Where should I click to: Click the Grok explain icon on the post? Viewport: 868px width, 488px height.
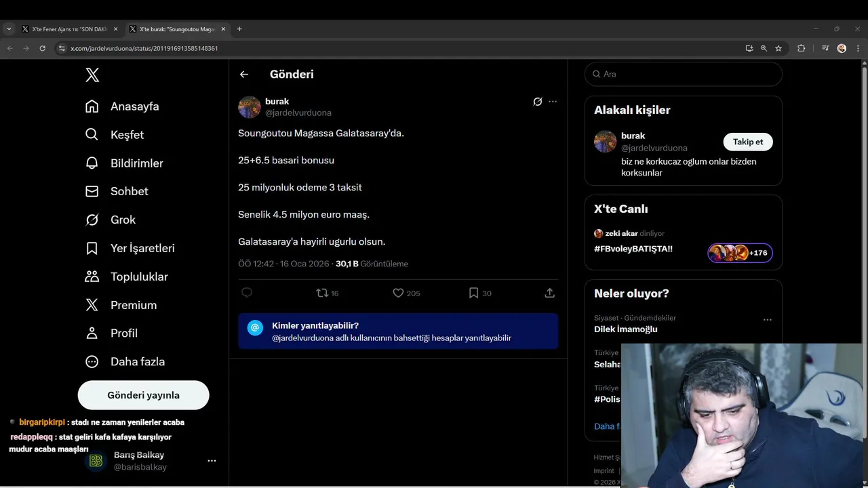[537, 102]
